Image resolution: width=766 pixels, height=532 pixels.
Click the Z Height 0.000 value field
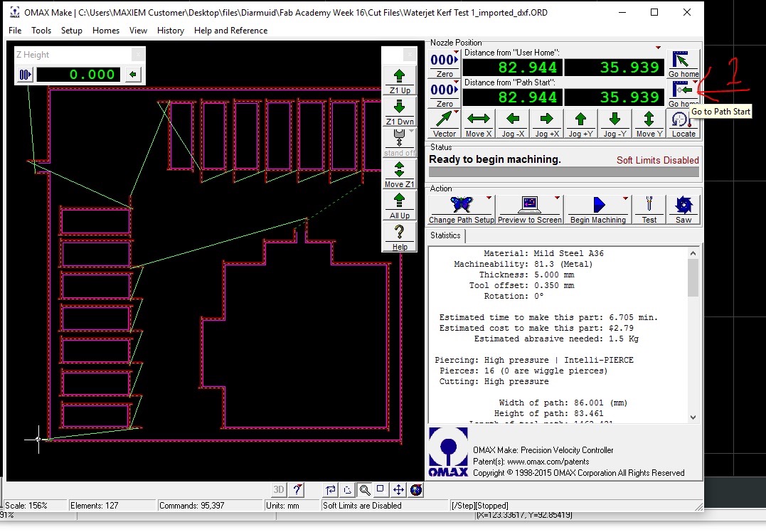click(78, 74)
